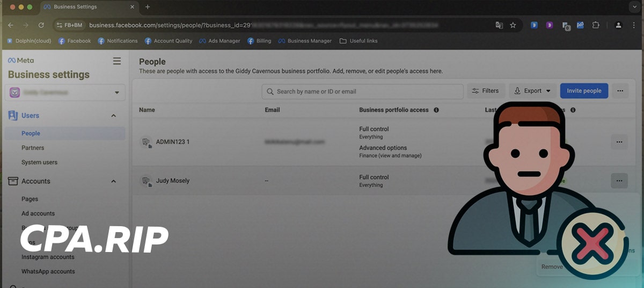Click the browser address bar URL
644x288 pixels.
click(263, 25)
